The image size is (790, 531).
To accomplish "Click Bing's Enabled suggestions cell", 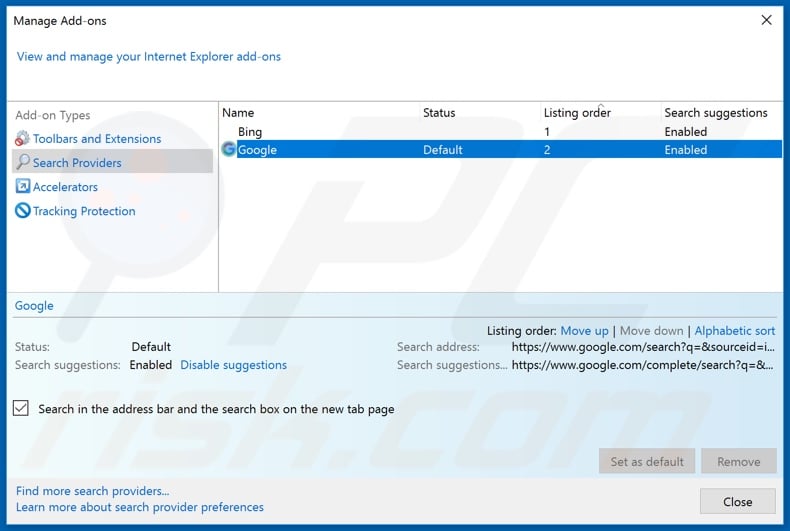I will coord(685,131).
